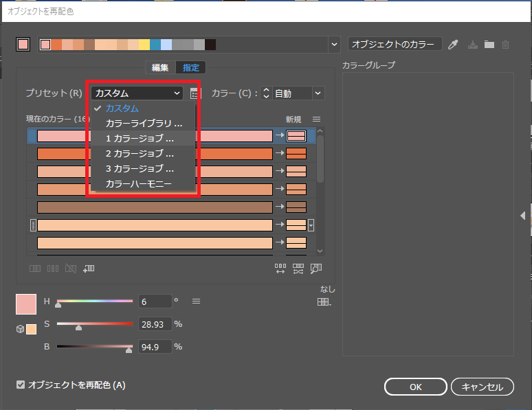Click the new color swatch of first row
The width and height of the screenshot is (532, 410).
tap(296, 136)
